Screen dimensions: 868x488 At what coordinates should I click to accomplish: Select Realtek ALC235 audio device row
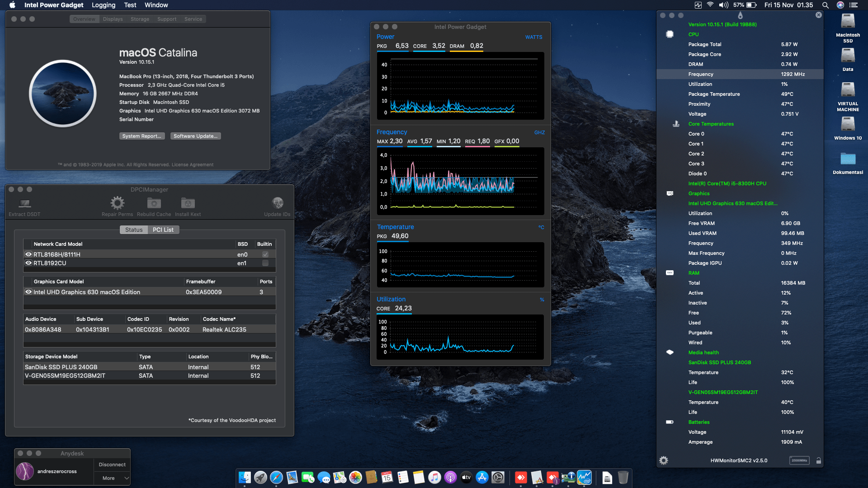coord(149,329)
